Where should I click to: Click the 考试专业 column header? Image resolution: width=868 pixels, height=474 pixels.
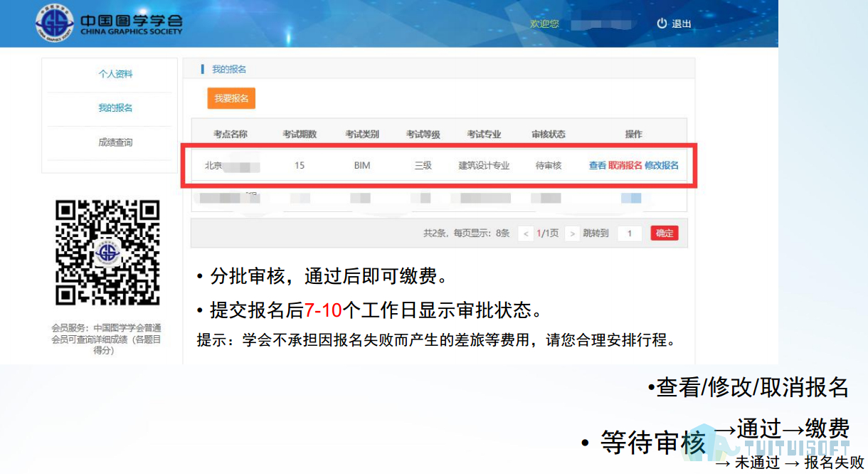(484, 135)
